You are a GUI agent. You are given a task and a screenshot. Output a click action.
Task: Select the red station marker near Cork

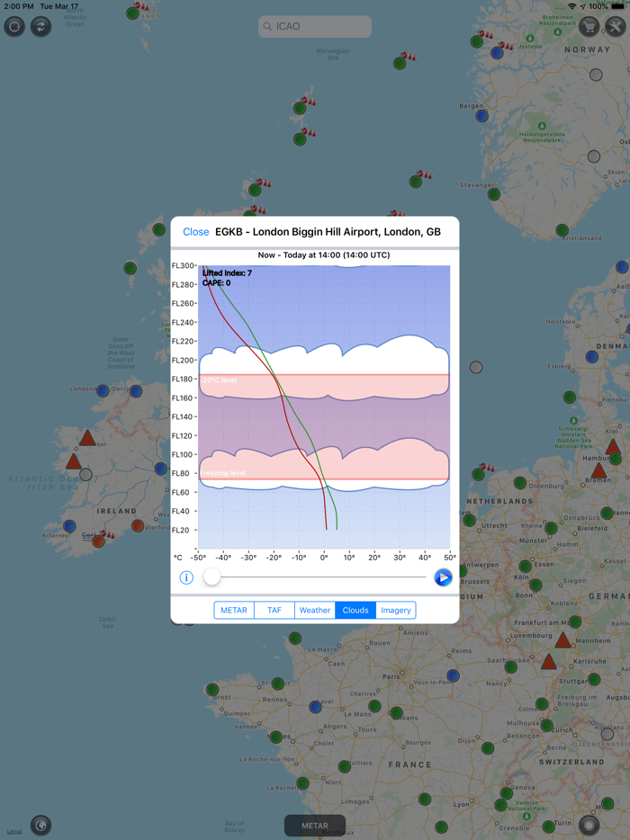(98, 541)
